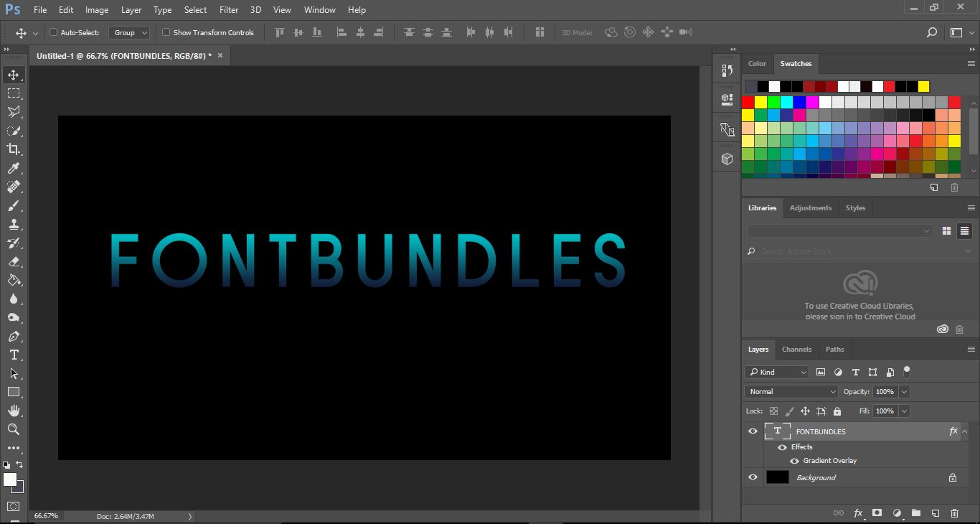Choose the Spot Healing Brush tool
This screenshot has width=980, height=524.
(14, 187)
